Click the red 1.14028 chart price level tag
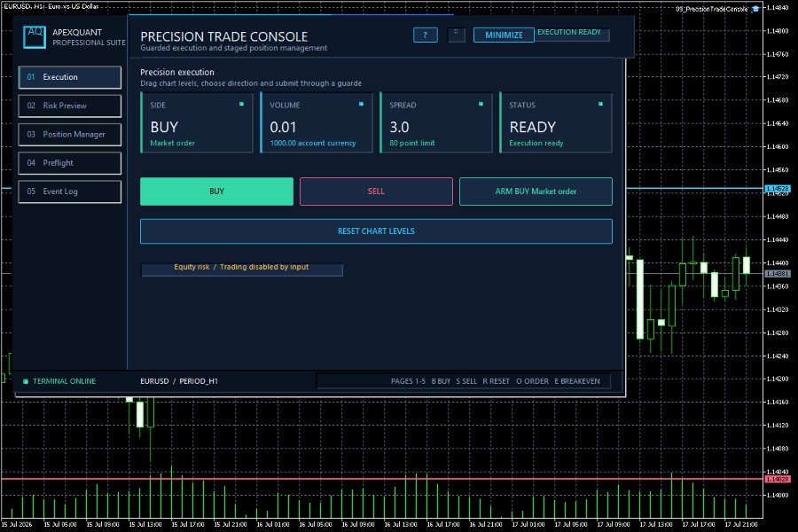This screenshot has height=532, width=798. click(777, 479)
